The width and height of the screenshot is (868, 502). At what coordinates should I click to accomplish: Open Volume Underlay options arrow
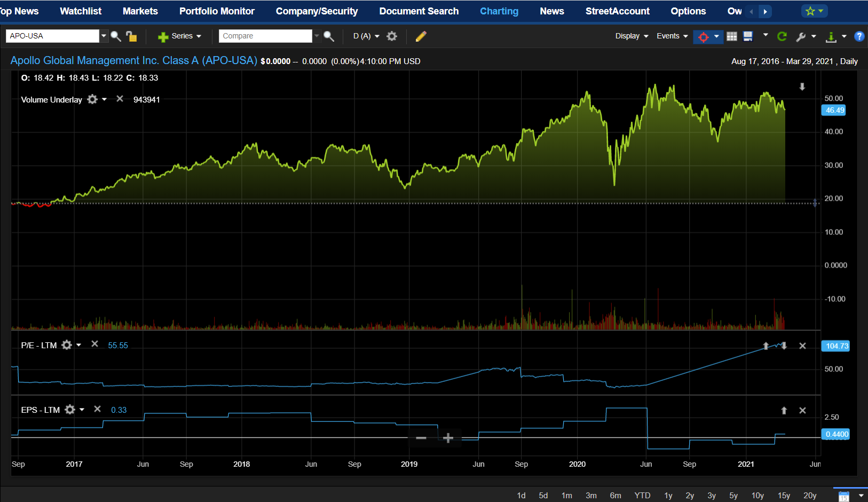pyautogui.click(x=104, y=99)
